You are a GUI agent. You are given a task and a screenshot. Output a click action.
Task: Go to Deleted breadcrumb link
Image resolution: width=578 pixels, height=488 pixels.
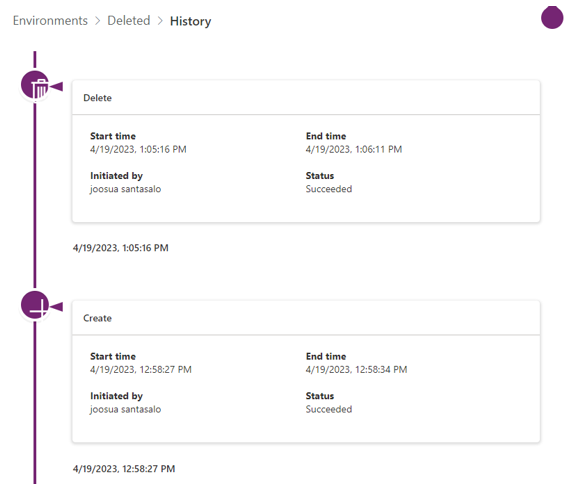(x=129, y=21)
